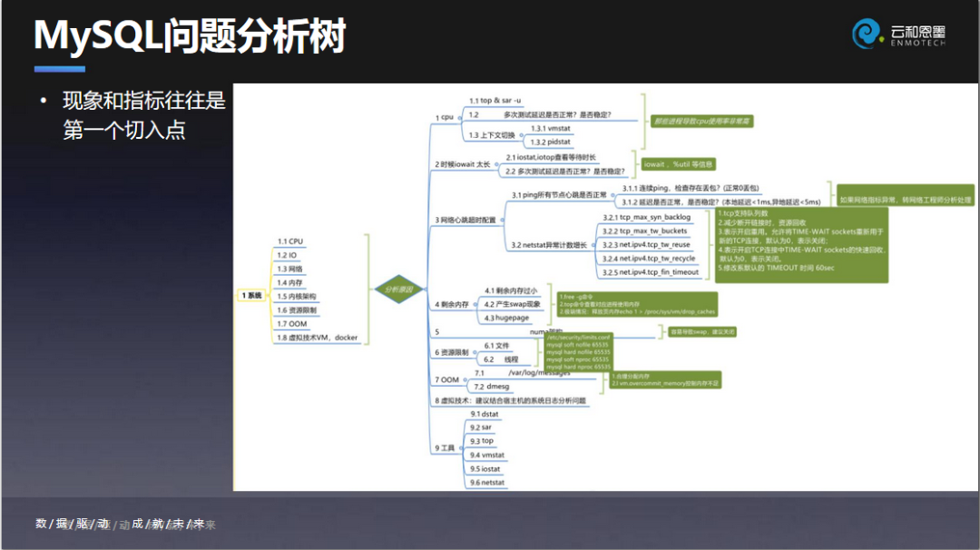Viewport: 980px width, 550px height.
Task: Click the 1.1 top & sar -u node
Action: click(x=495, y=100)
